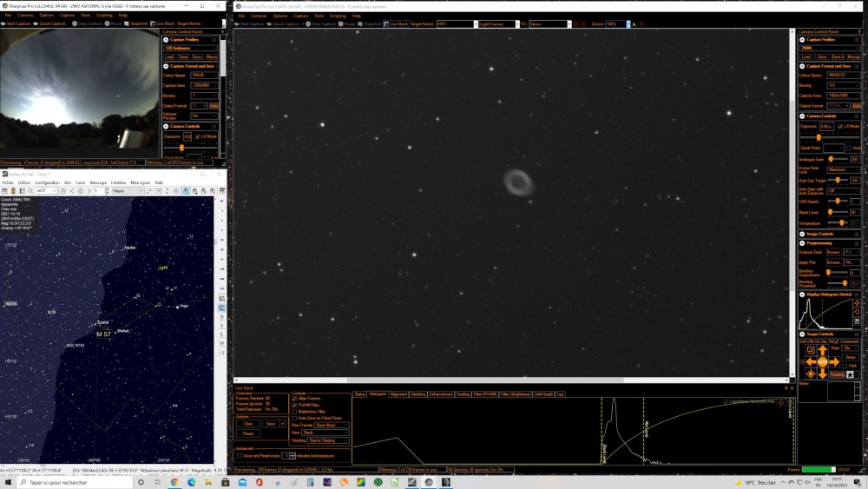Click Quick Capture in main SharpCap toolbar
868x489 pixels.
pyautogui.click(x=282, y=23)
